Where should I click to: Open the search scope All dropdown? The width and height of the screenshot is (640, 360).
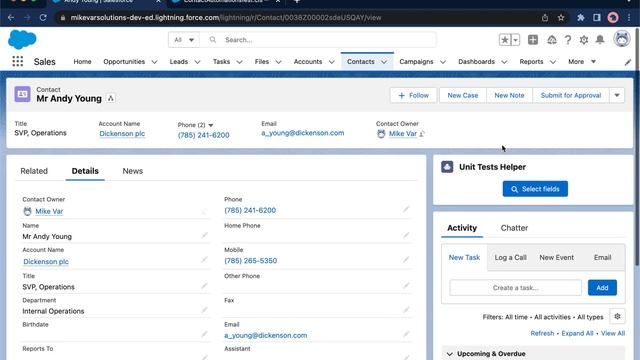(x=184, y=40)
